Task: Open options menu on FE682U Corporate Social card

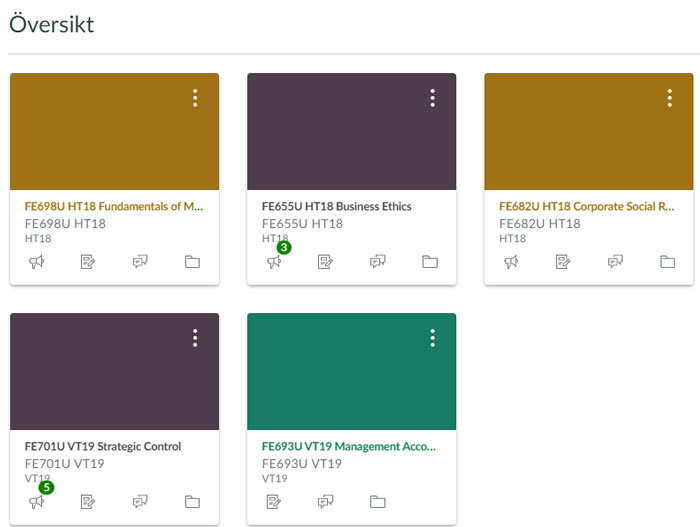Action: pos(669,98)
